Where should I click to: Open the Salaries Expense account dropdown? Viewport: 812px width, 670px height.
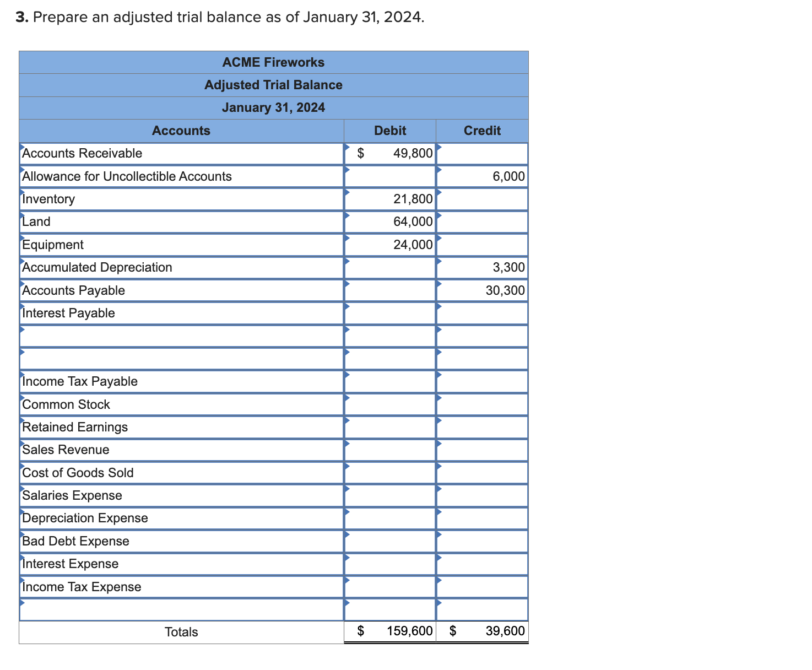(x=182, y=495)
